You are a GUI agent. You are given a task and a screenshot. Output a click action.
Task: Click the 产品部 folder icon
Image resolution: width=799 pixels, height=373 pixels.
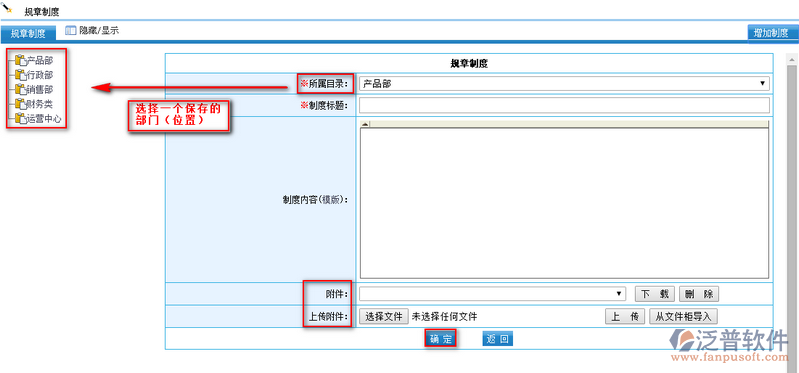(x=20, y=61)
